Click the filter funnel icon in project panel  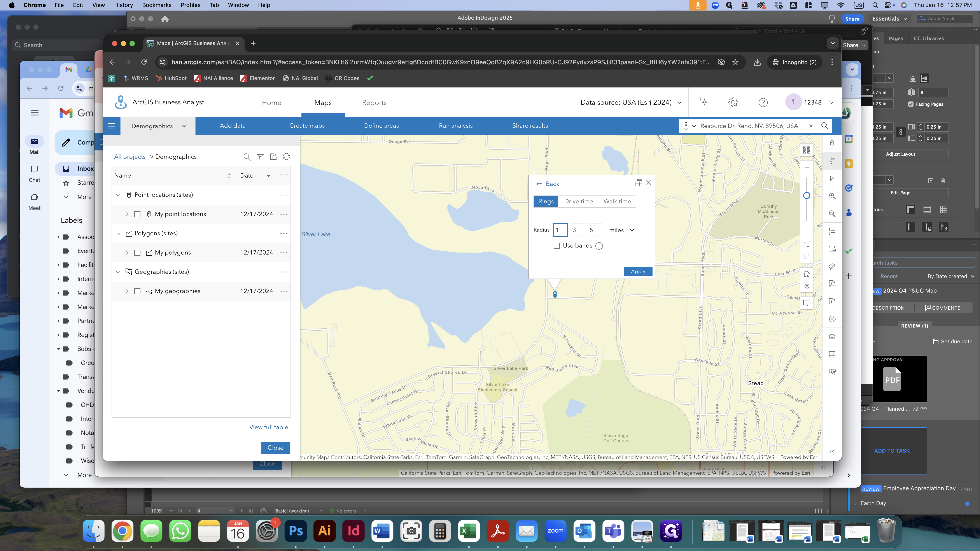coord(260,157)
